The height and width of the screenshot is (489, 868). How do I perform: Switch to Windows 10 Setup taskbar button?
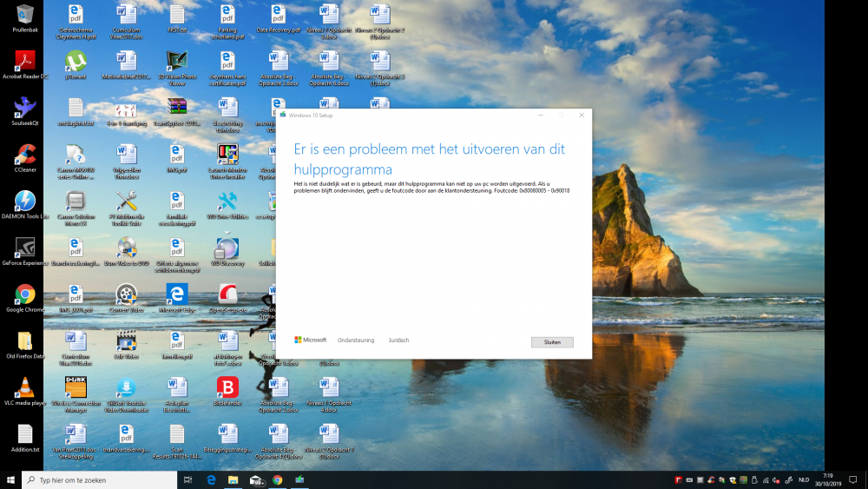click(x=299, y=479)
